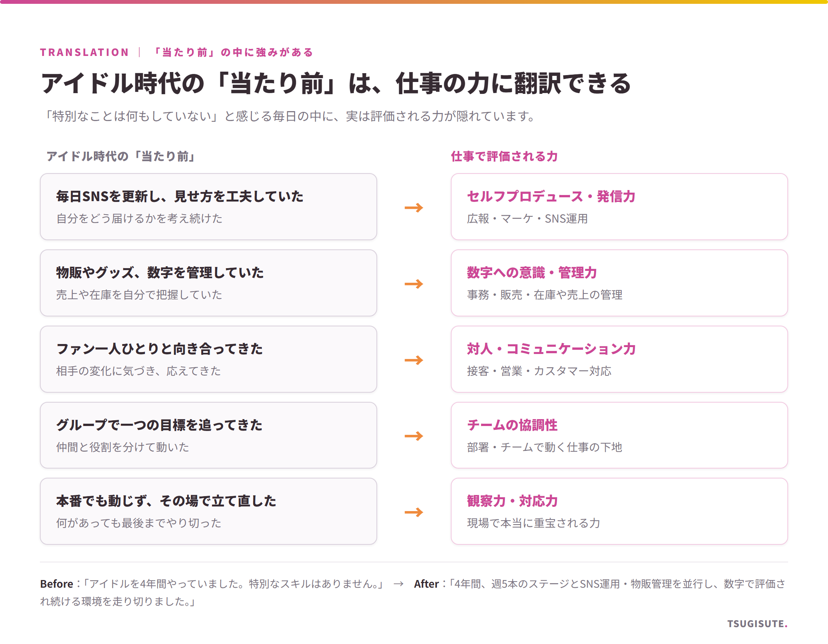Click the TRANSLATION section label
The image size is (828, 644).
[84, 52]
